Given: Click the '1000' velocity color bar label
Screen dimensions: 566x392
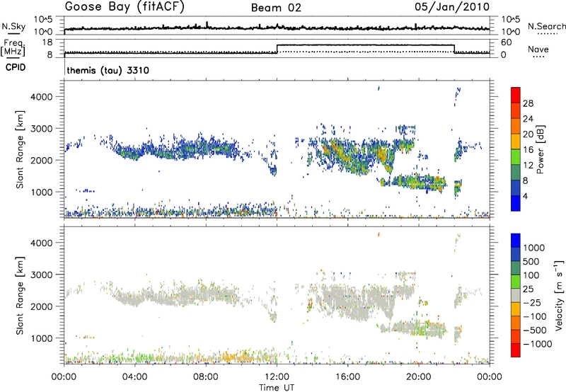Looking at the screenshot, I should (533, 248).
